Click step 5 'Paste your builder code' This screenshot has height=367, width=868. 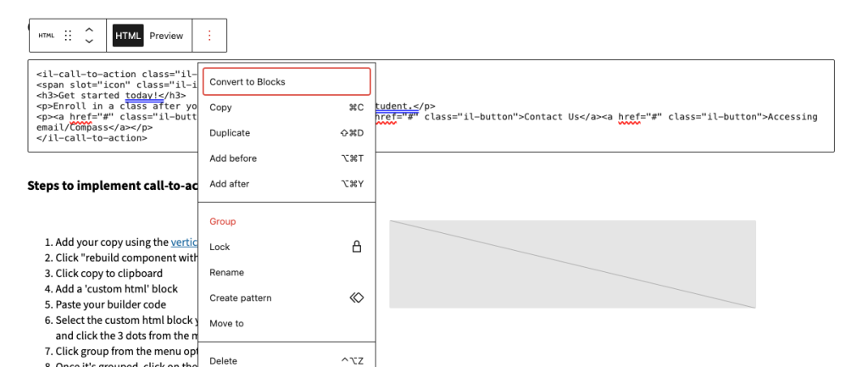[111, 304]
